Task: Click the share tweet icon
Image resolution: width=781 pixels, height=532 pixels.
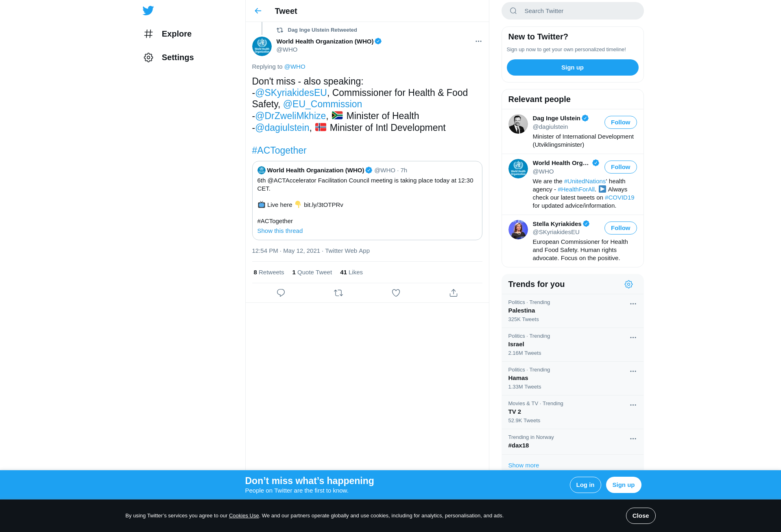Action: click(454, 293)
